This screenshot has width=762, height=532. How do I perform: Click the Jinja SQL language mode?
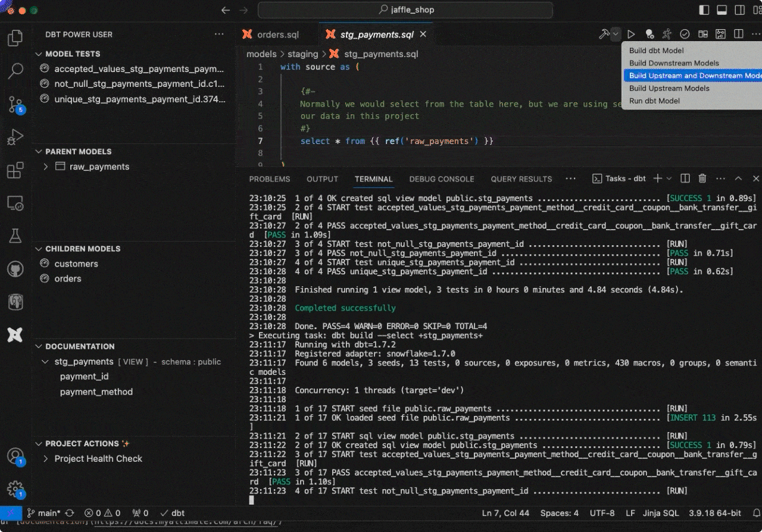pos(661,513)
